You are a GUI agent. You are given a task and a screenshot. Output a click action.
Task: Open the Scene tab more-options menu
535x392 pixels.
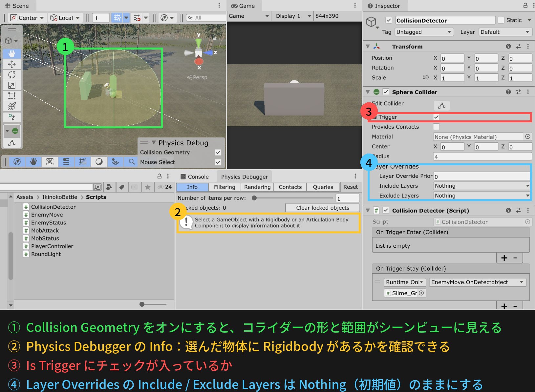(219, 5)
